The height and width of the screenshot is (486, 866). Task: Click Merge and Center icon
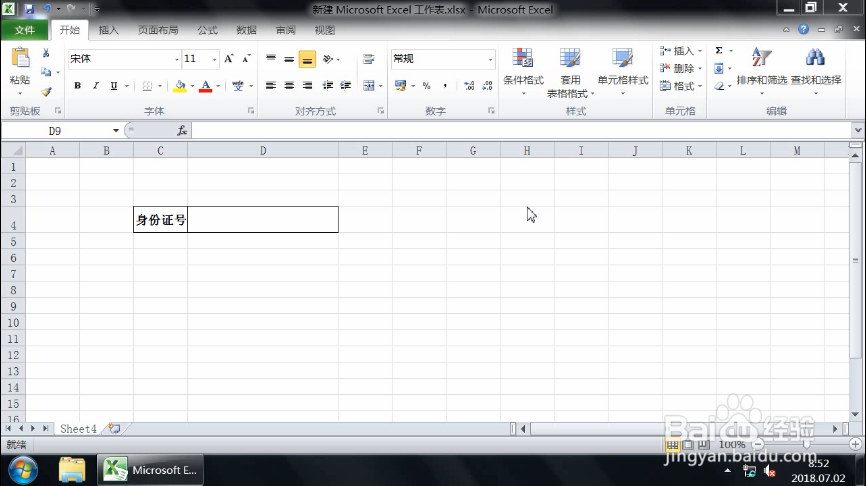[368, 86]
